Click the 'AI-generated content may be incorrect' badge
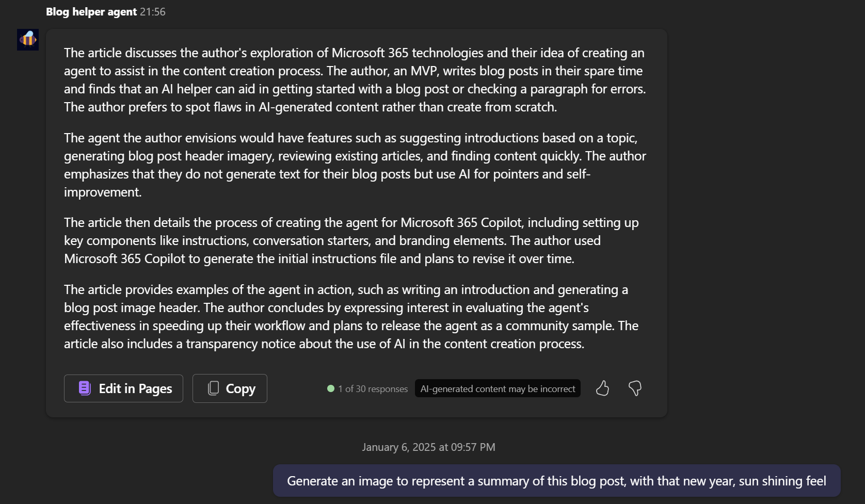 (497, 388)
